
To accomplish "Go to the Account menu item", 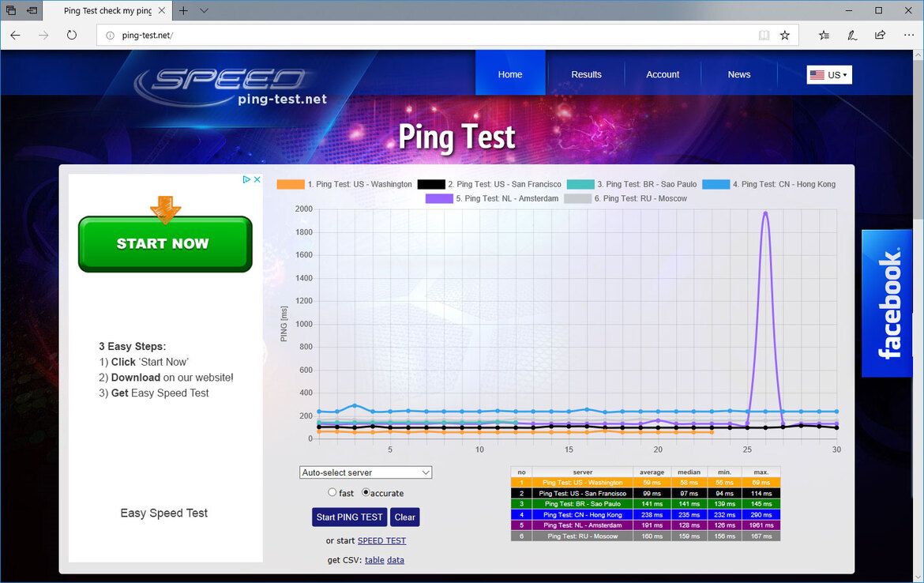I will pyautogui.click(x=663, y=74).
